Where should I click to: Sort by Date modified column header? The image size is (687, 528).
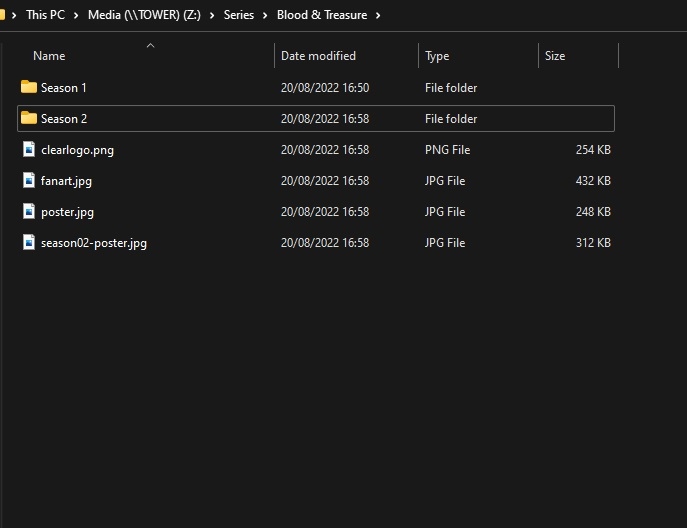(318, 56)
